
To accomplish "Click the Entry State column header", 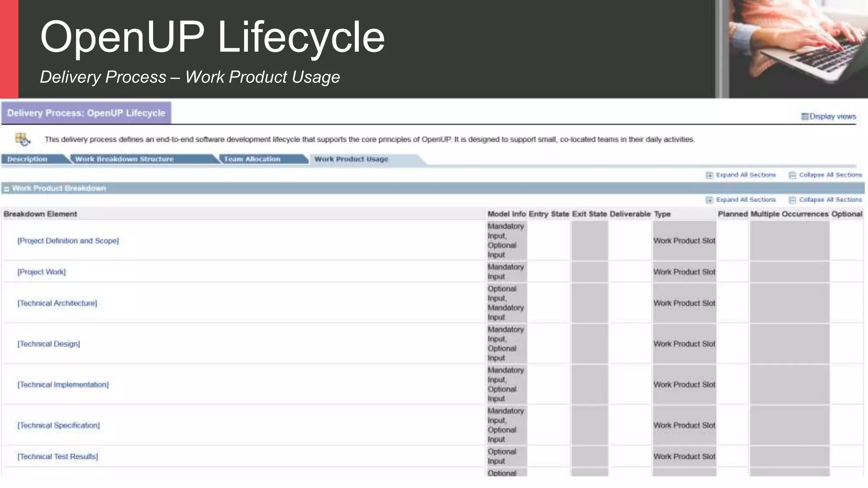I will (549, 214).
